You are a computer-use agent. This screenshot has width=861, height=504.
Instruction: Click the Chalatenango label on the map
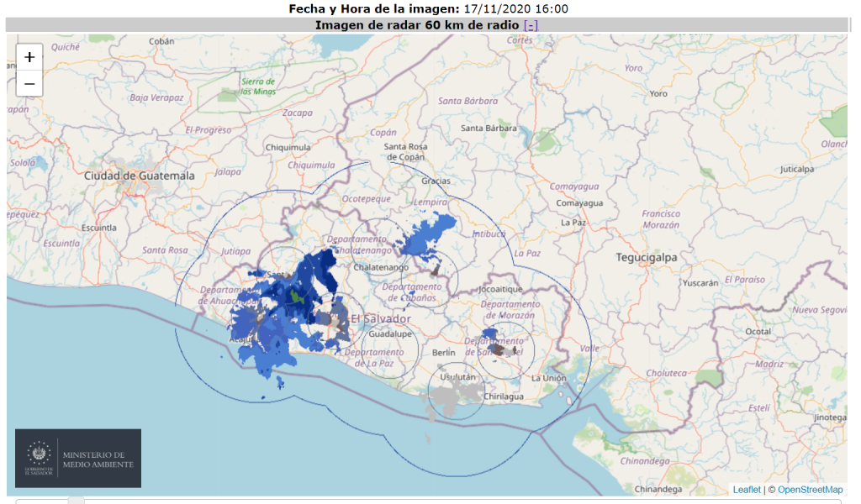[x=380, y=267]
